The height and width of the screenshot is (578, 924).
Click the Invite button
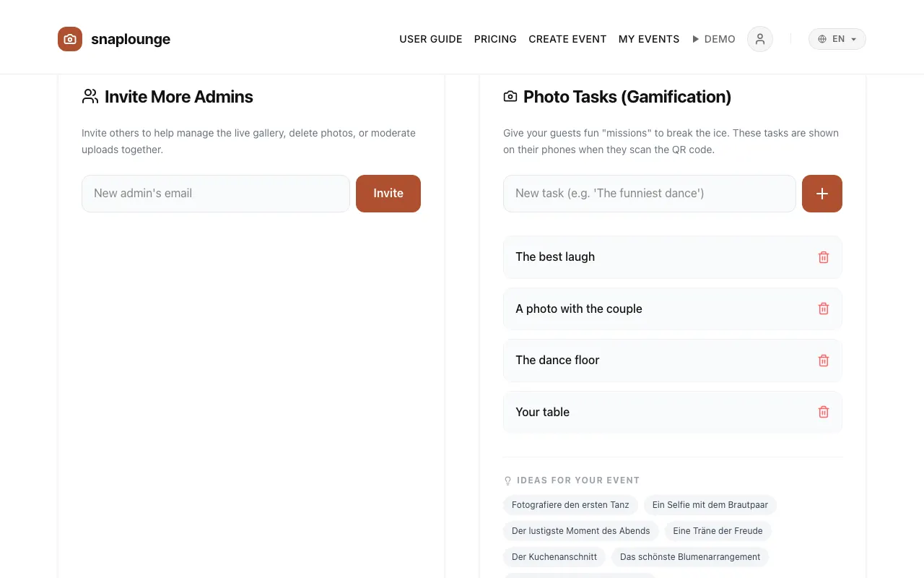click(x=388, y=194)
